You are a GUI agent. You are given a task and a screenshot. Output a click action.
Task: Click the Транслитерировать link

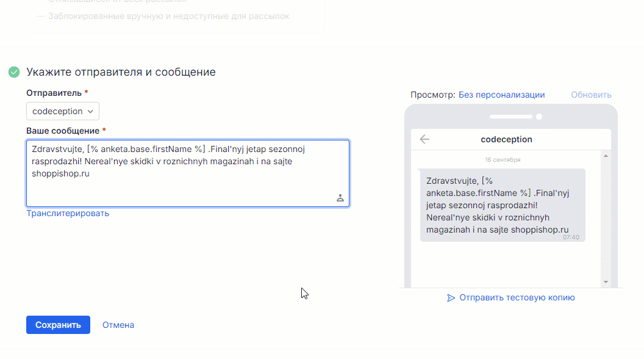68,212
